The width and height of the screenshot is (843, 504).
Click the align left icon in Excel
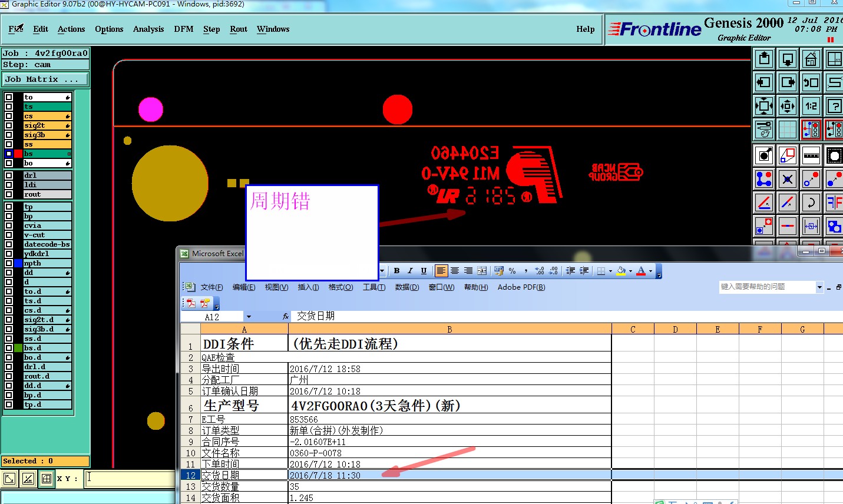tap(441, 271)
